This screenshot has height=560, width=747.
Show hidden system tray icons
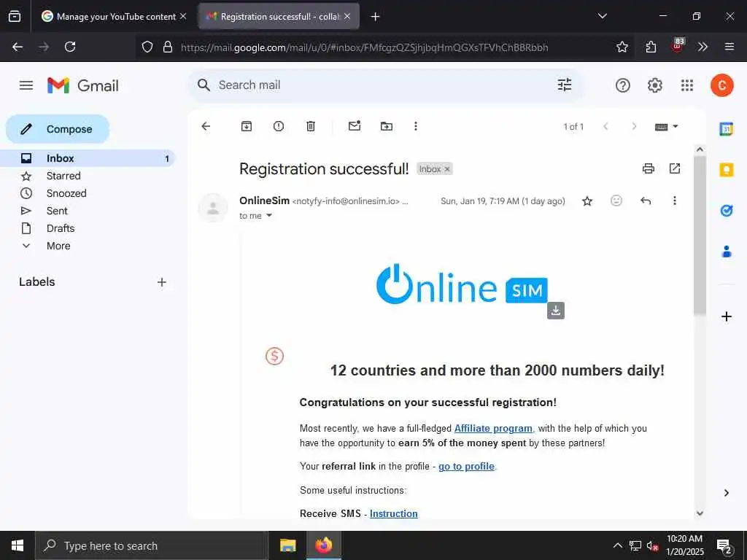[617, 545]
